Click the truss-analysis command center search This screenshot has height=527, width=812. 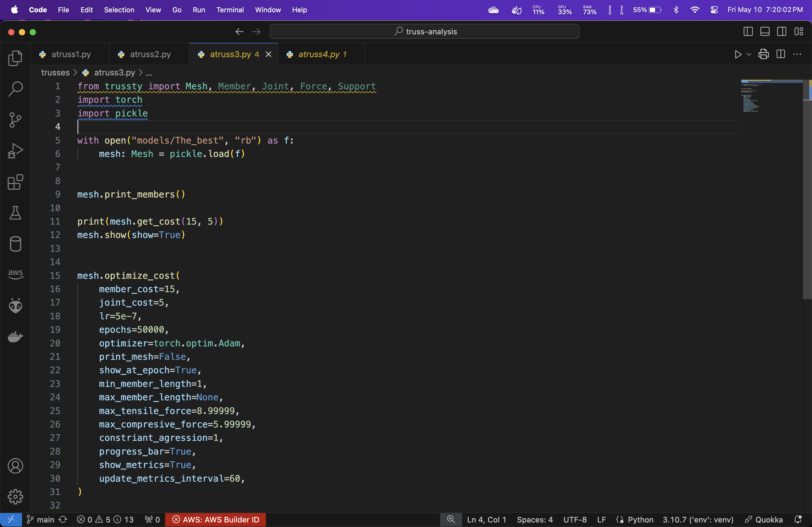point(425,32)
